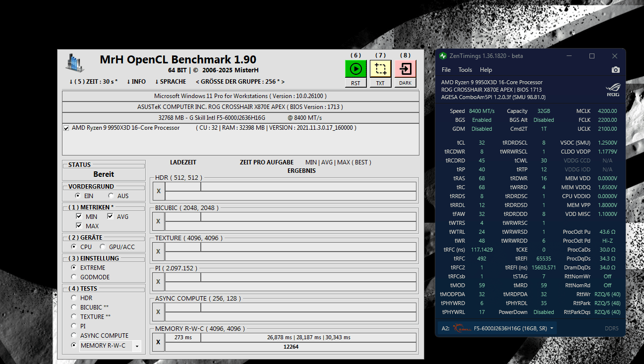Open the ZEIT : 30 s time menu

(94, 82)
